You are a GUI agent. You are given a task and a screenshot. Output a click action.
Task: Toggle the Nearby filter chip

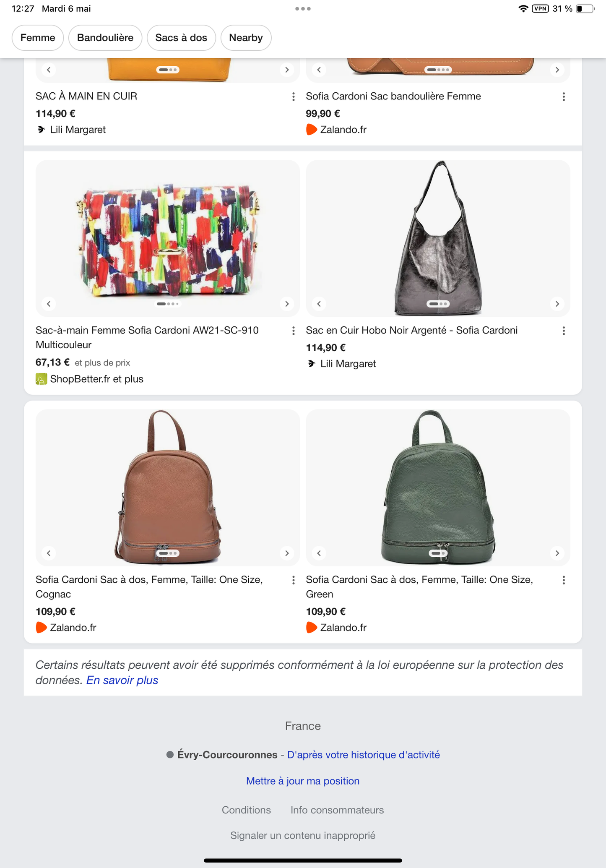pos(246,38)
